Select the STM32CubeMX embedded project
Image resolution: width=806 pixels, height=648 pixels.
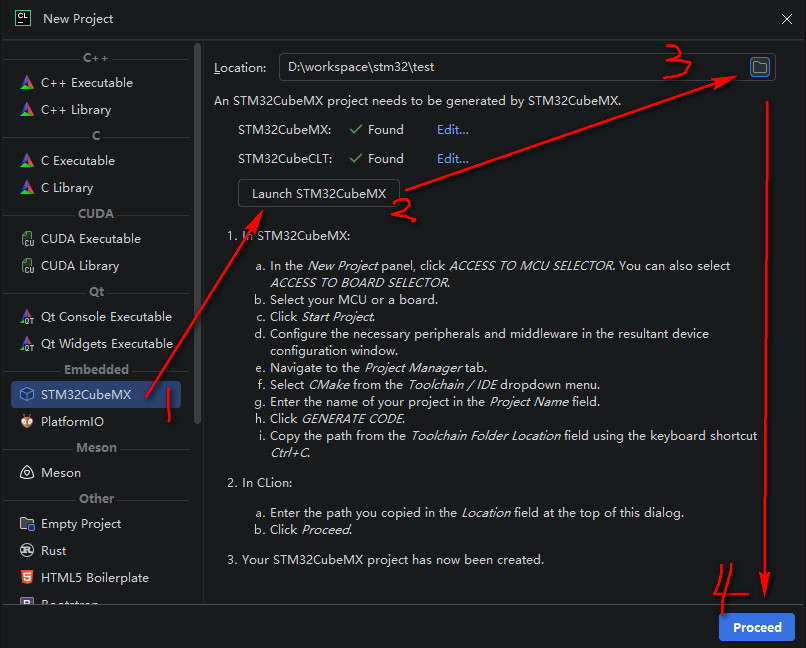tap(96, 394)
